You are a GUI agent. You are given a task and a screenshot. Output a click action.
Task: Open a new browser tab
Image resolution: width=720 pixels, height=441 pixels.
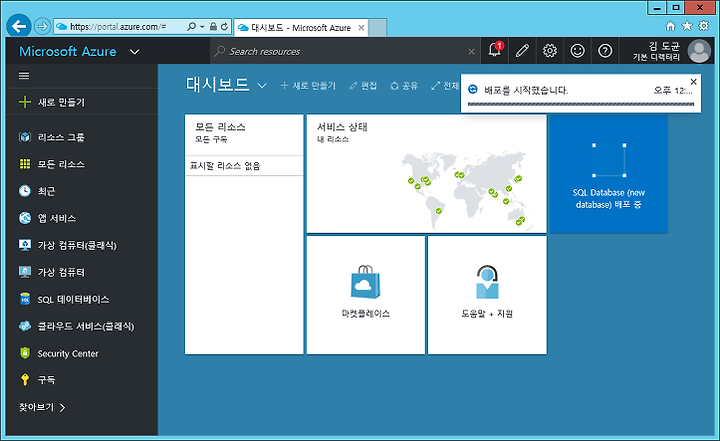(x=377, y=28)
